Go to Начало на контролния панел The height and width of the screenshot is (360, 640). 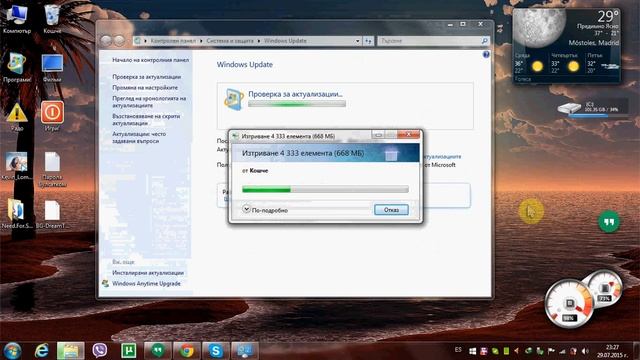pyautogui.click(x=151, y=60)
